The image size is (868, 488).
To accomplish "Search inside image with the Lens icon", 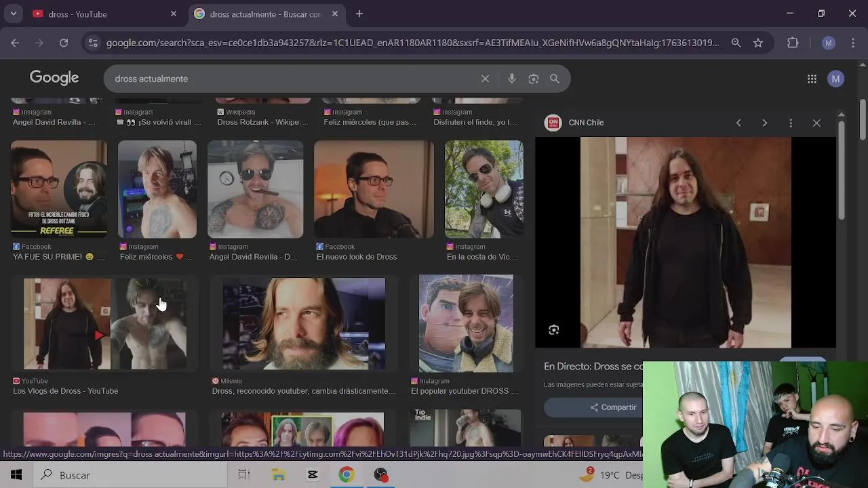I will click(554, 330).
